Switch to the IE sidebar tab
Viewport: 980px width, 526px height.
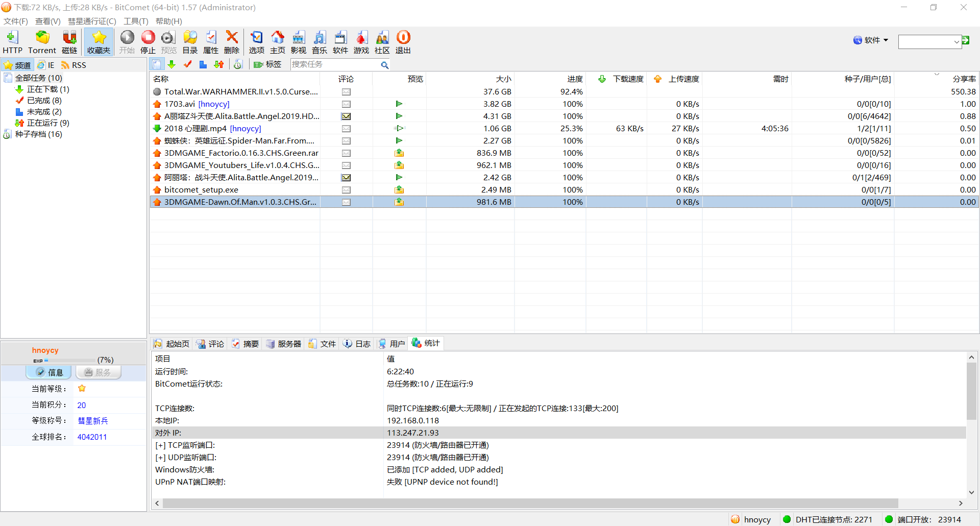tap(46, 65)
